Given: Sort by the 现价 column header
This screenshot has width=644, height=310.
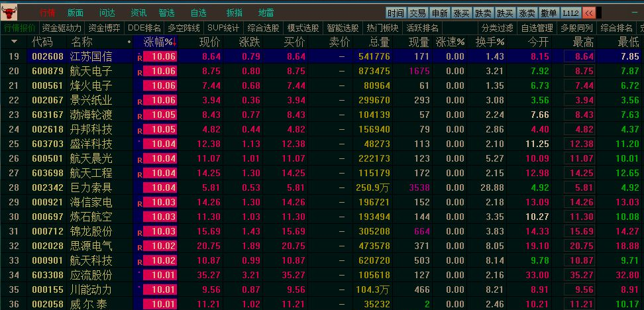Looking at the screenshot, I should tap(209, 42).
